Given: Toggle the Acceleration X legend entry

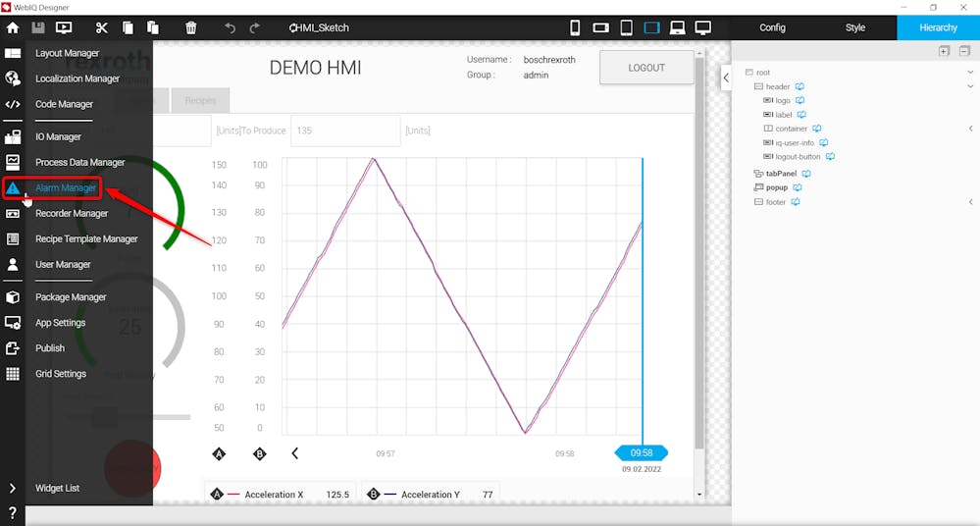Looking at the screenshot, I should [x=280, y=494].
